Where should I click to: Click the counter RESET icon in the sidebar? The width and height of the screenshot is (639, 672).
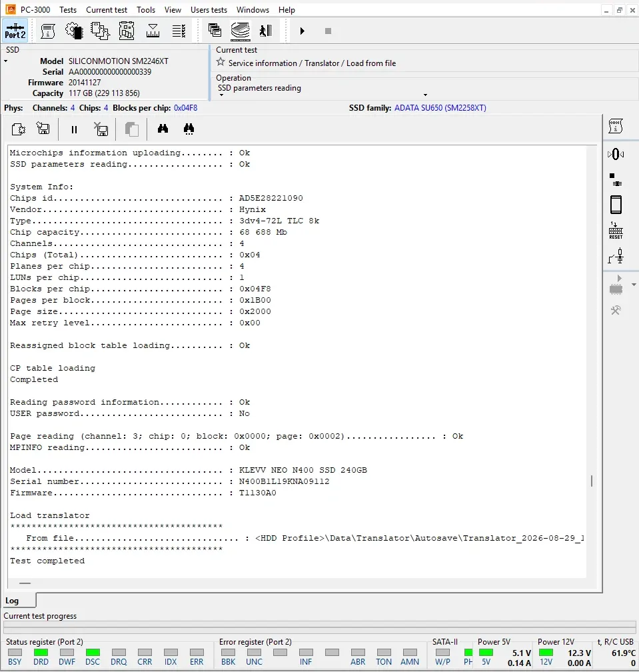tap(616, 231)
